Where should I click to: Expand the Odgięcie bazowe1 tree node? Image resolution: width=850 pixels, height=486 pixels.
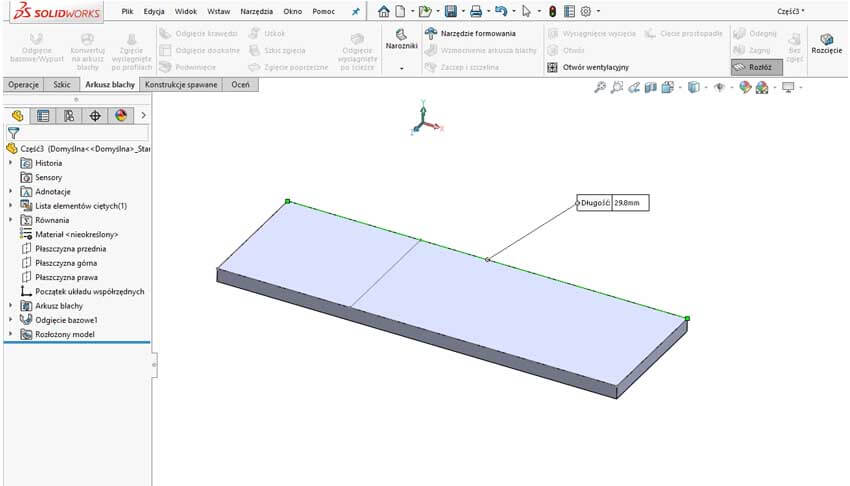pyautogui.click(x=10, y=320)
